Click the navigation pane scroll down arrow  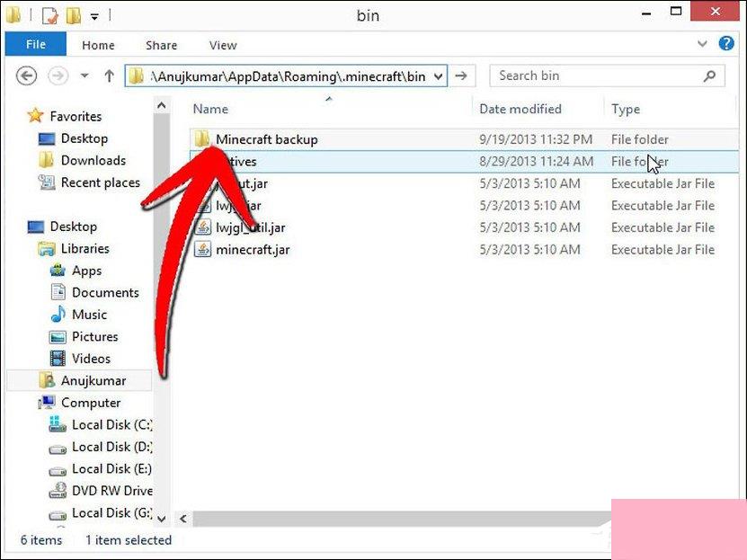(x=162, y=519)
